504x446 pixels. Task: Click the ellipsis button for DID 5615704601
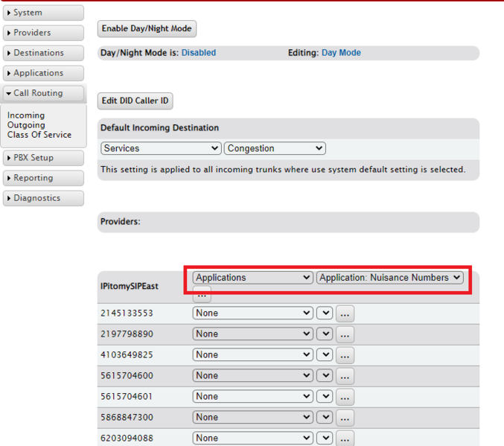click(x=345, y=397)
